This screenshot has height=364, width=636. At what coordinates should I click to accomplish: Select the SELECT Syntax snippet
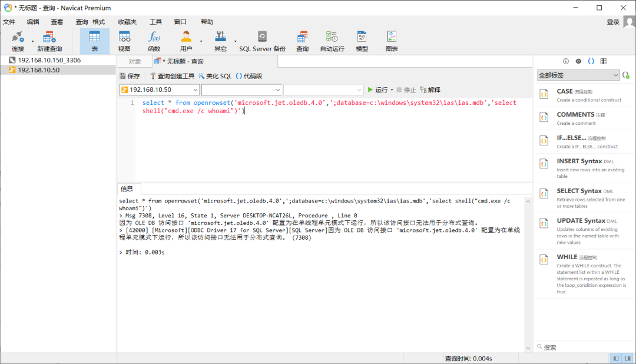pyautogui.click(x=585, y=198)
